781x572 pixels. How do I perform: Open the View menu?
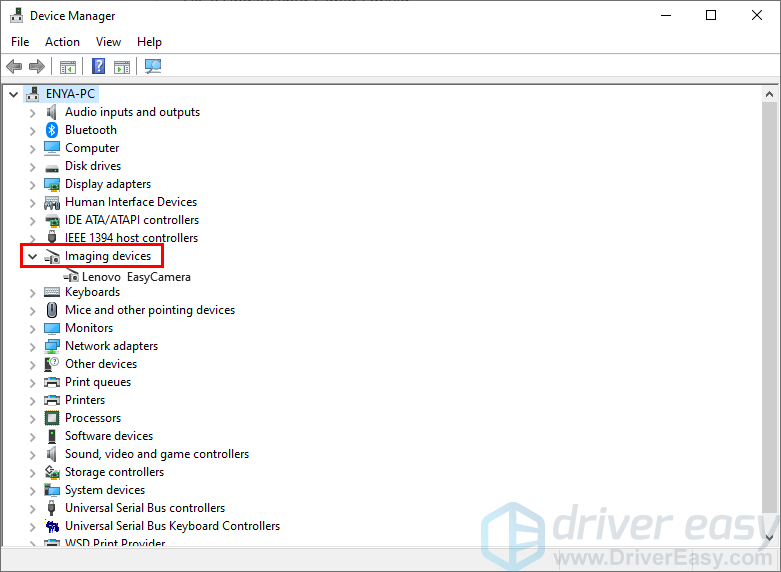(108, 42)
